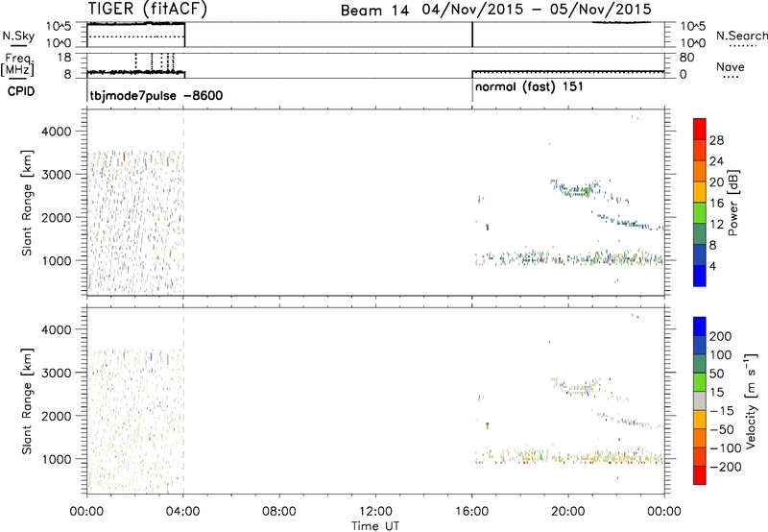Click the Nave legend label
Viewport: 768px width, 532px height.
tap(730, 67)
